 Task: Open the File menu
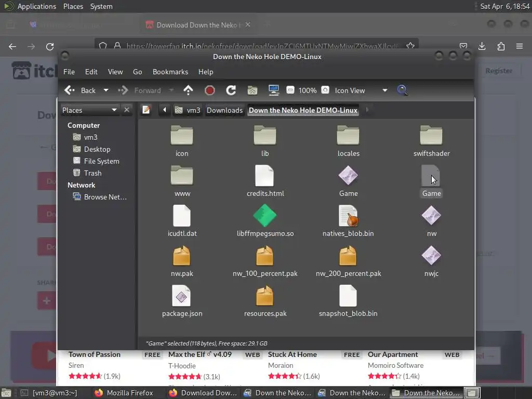click(69, 72)
